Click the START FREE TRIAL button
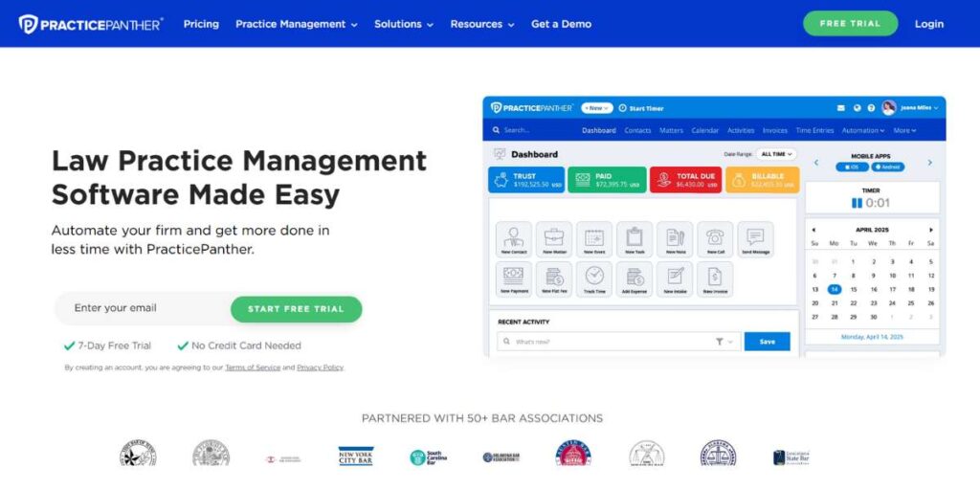980x490 pixels. 297,309
